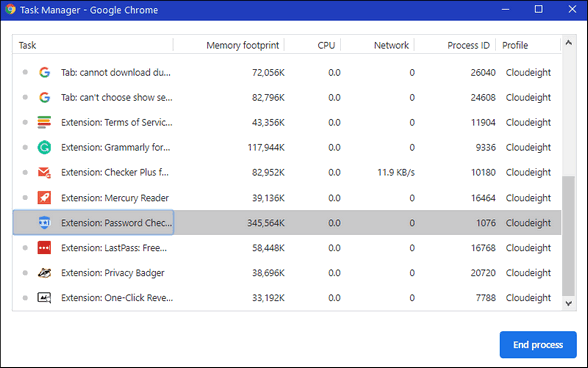Screen dimensions: 588x368
Task: Click the Mercury Reader rocket icon
Action: click(x=44, y=198)
